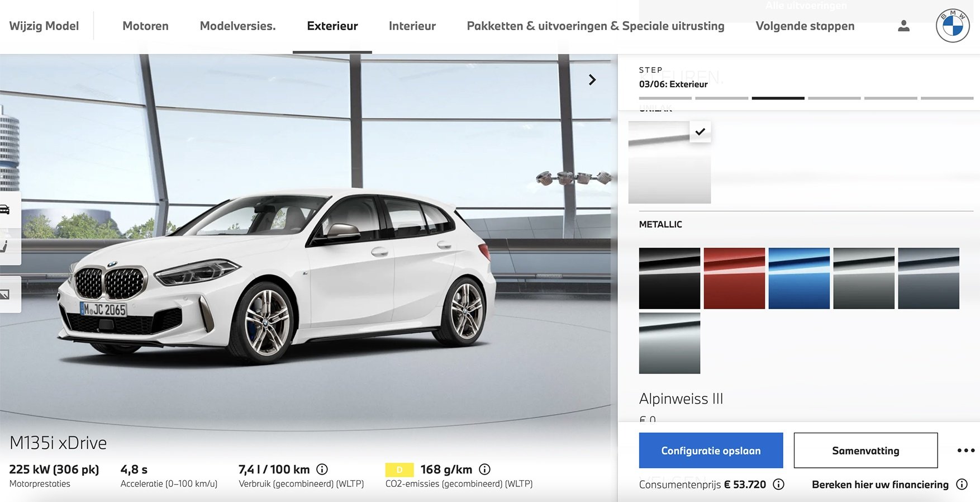Jump to step two progress segment

[x=721, y=98]
